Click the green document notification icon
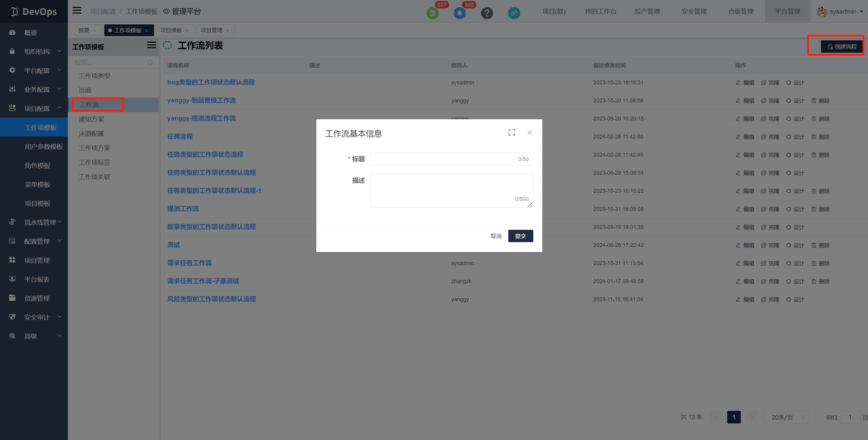Image resolution: width=868 pixels, height=440 pixels. (433, 14)
